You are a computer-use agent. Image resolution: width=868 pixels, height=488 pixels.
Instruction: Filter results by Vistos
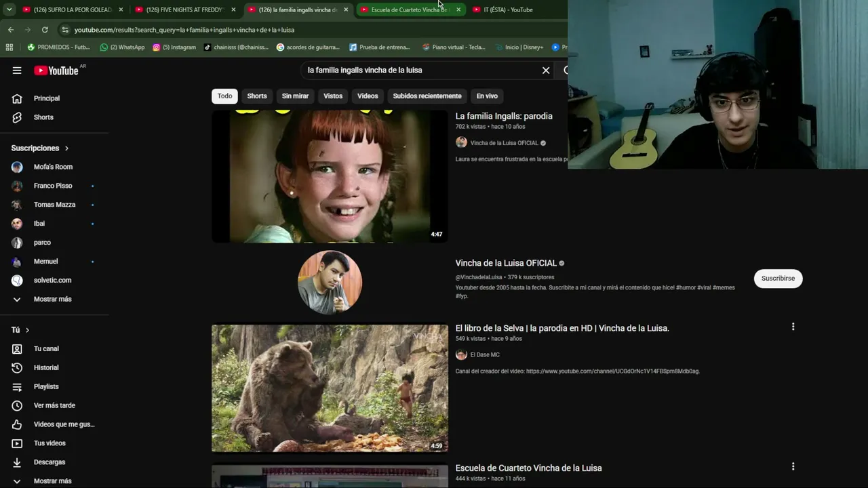333,96
